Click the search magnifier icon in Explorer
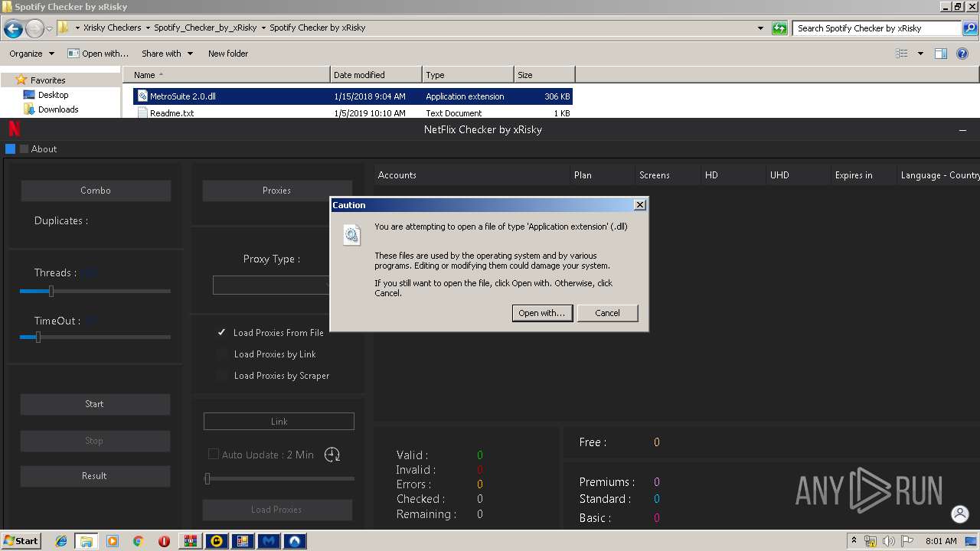Viewport: 980px width, 551px height. 970,28
